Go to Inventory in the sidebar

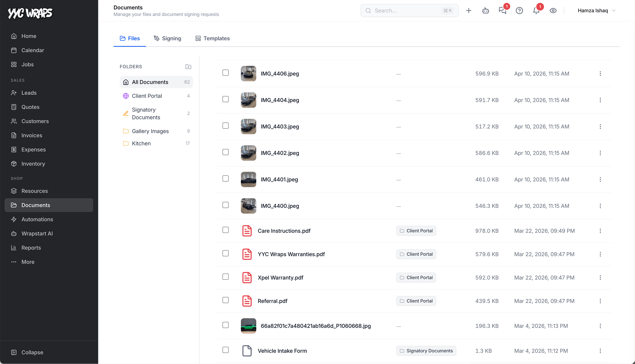[x=49, y=164]
